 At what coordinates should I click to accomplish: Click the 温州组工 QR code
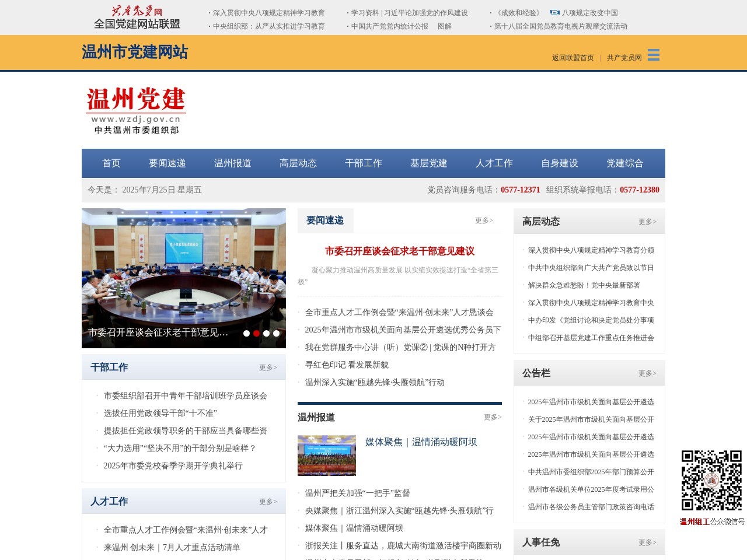pos(710,480)
